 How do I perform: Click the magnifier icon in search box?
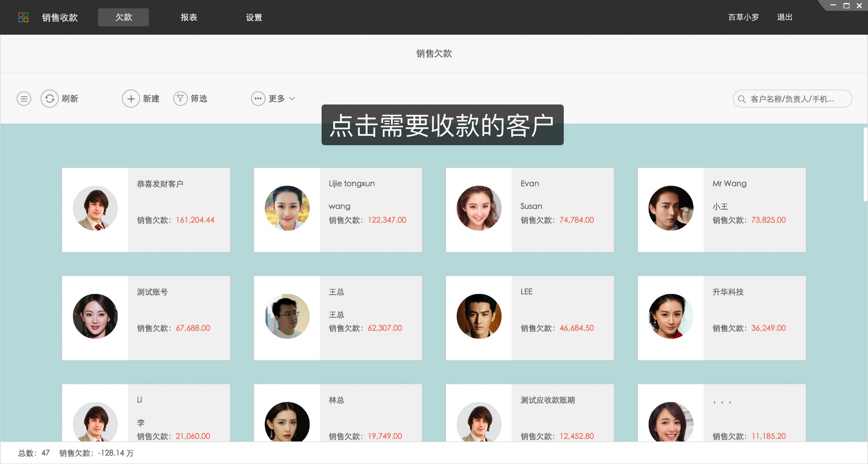coord(741,99)
